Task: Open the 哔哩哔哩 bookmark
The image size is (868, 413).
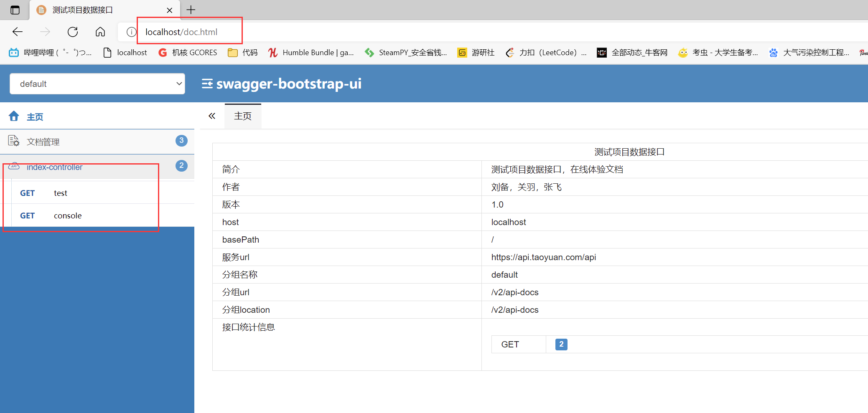Action: 50,53
